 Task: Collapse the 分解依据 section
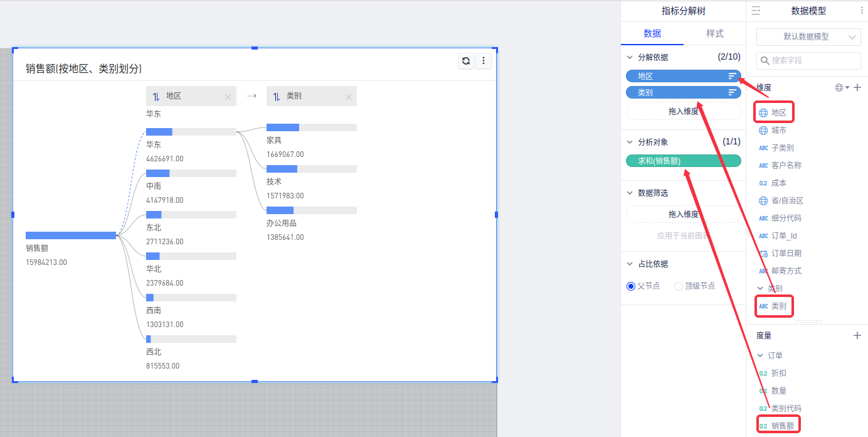tap(630, 57)
